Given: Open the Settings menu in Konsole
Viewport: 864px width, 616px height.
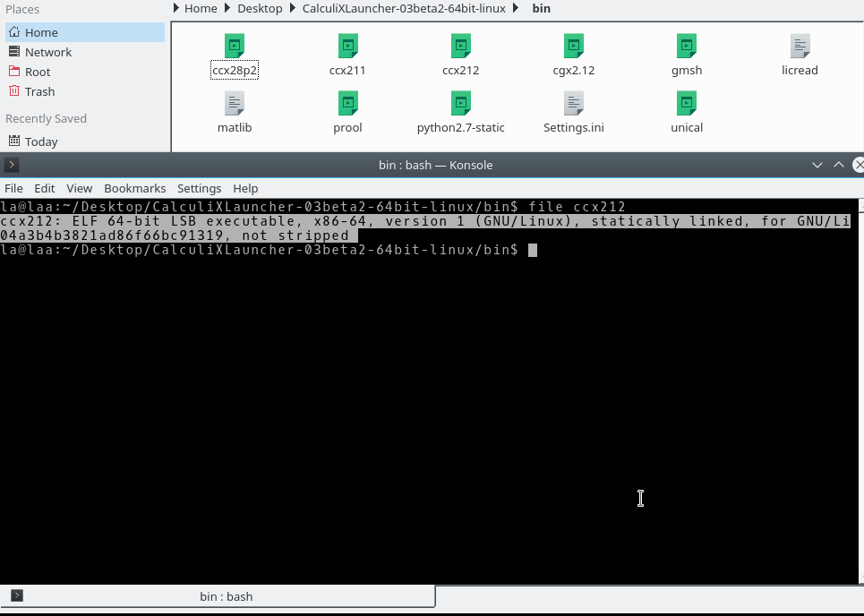Looking at the screenshot, I should (199, 188).
